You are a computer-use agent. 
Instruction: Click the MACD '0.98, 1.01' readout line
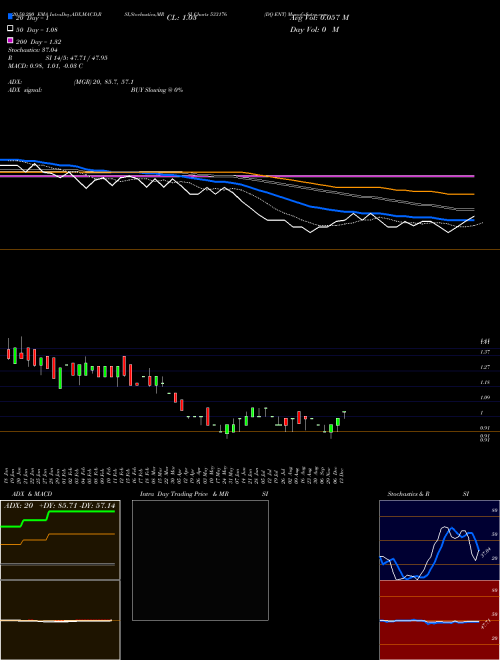pyautogui.click(x=45, y=66)
